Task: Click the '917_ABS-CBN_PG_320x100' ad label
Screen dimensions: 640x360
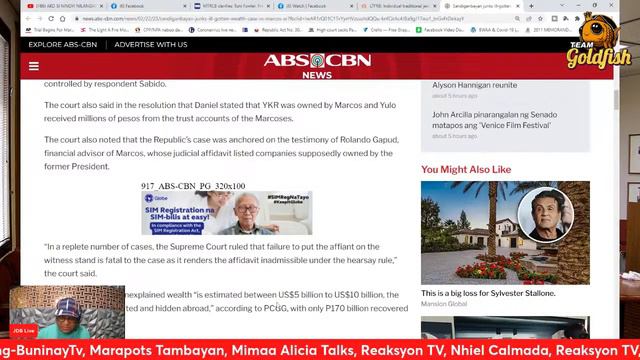Action: (193, 186)
